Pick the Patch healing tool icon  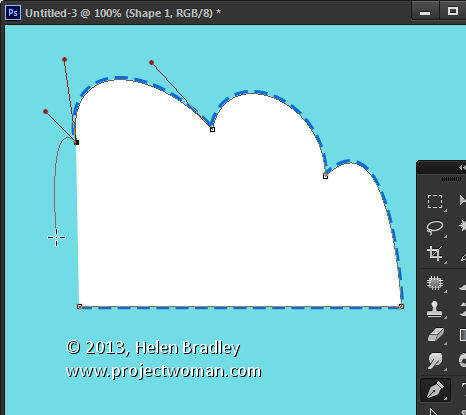[435, 283]
